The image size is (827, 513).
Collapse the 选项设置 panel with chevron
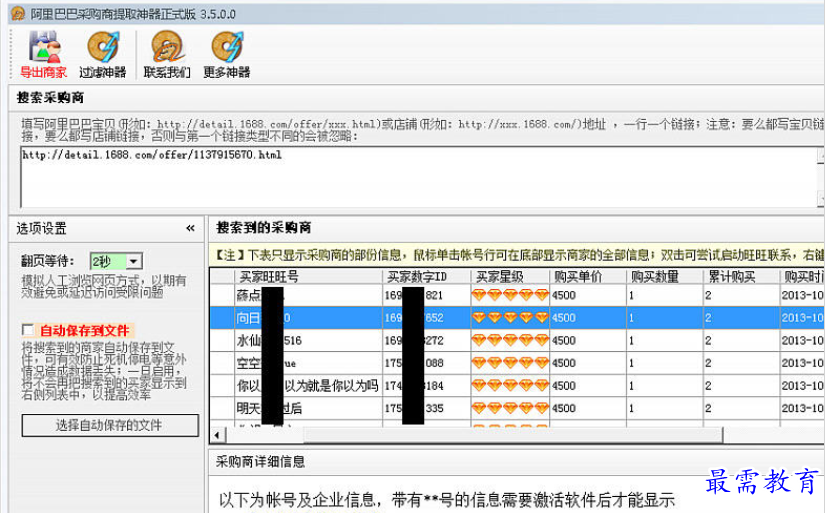(190, 228)
